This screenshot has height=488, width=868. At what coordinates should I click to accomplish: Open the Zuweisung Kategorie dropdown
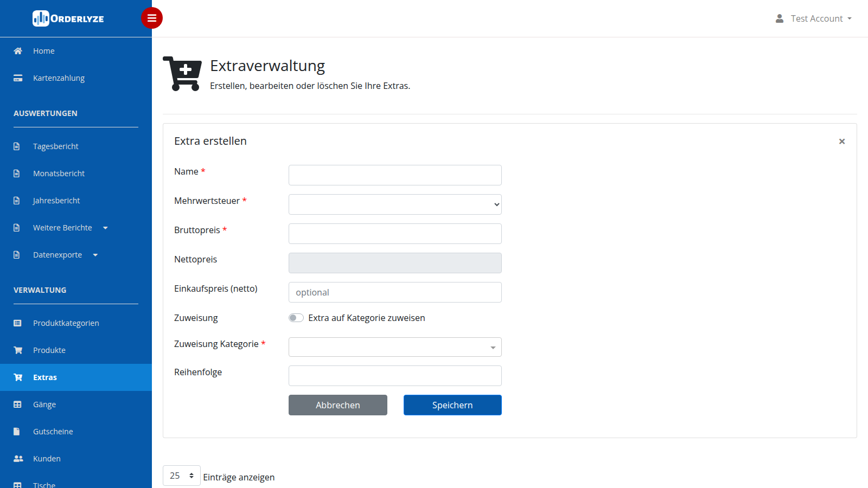point(395,347)
